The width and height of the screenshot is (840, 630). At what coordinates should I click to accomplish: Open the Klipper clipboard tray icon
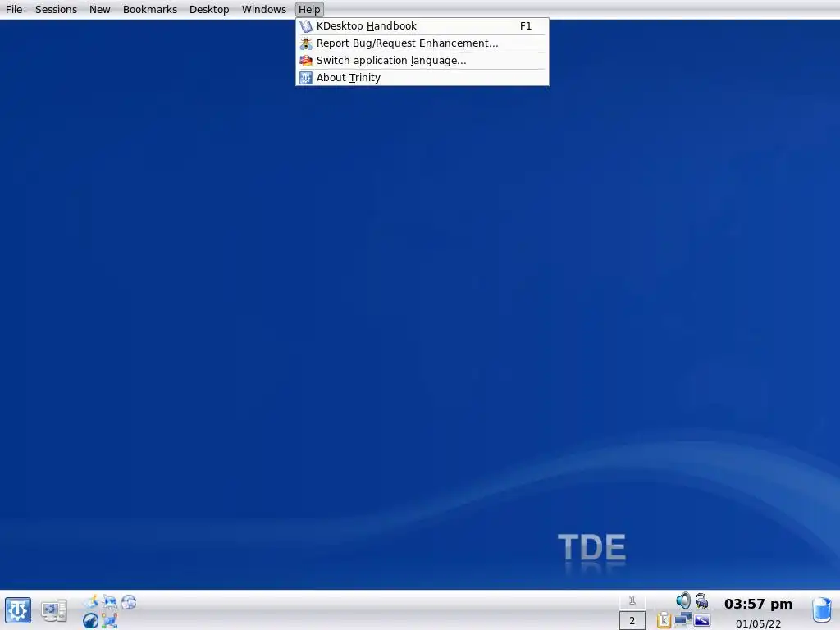[664, 620]
